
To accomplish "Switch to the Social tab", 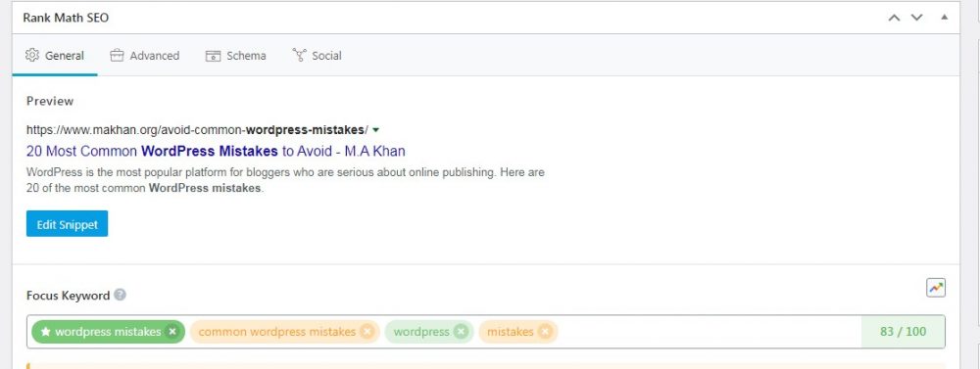I will click(x=317, y=56).
